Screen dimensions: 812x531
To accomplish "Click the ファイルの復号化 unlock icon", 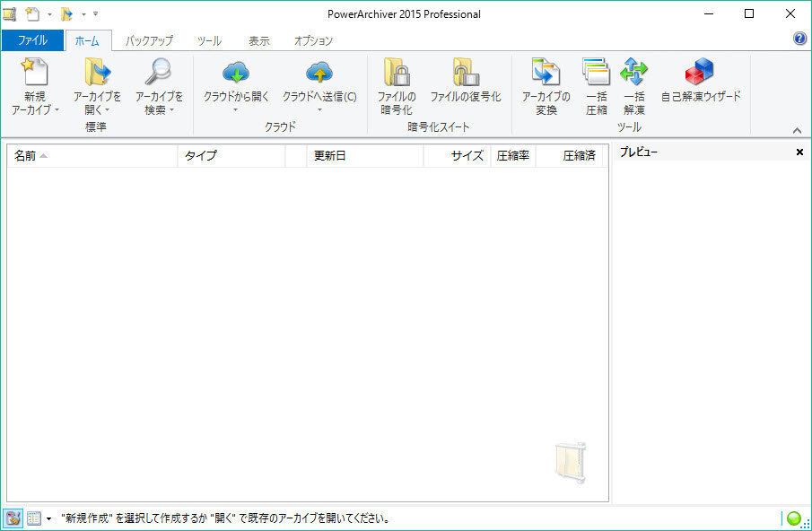I will (466, 72).
